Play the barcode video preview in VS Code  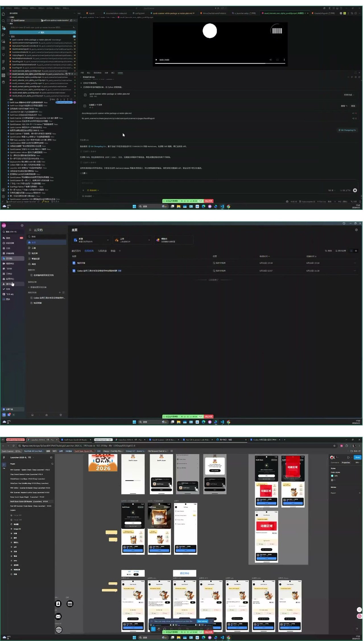pos(156,60)
